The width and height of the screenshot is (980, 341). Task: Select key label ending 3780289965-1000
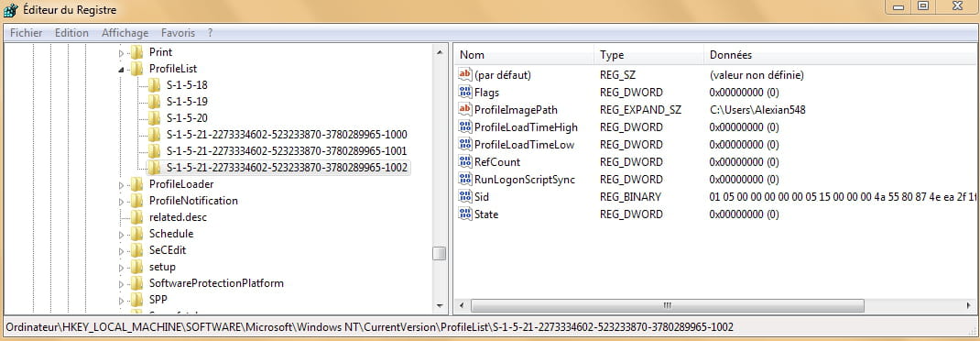point(287,135)
